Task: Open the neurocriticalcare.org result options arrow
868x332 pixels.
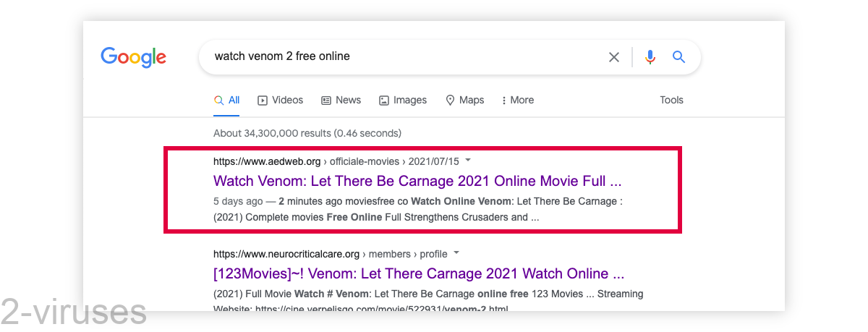Action: 456,254
